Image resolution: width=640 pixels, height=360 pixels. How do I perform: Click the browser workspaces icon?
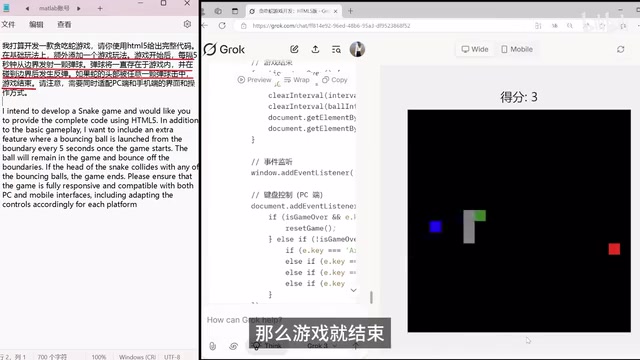(x=218, y=11)
